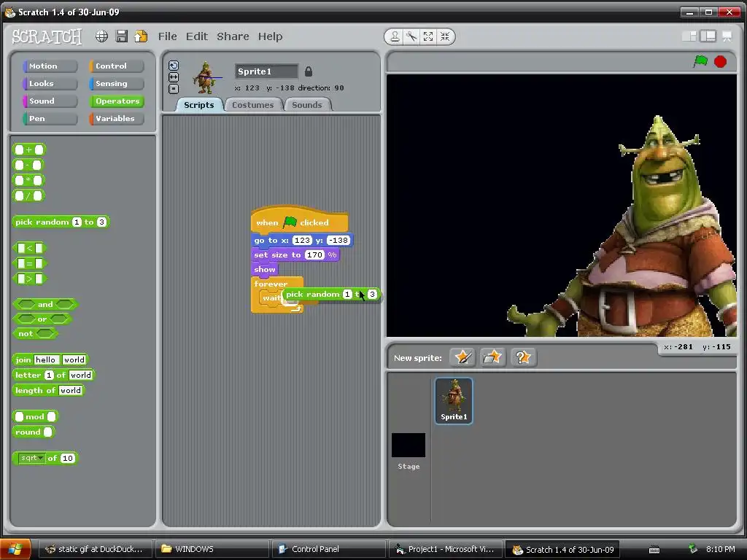This screenshot has height=560, width=747.
Task: Switch to WINDOWS folder in taskbar
Action: [x=212, y=549]
